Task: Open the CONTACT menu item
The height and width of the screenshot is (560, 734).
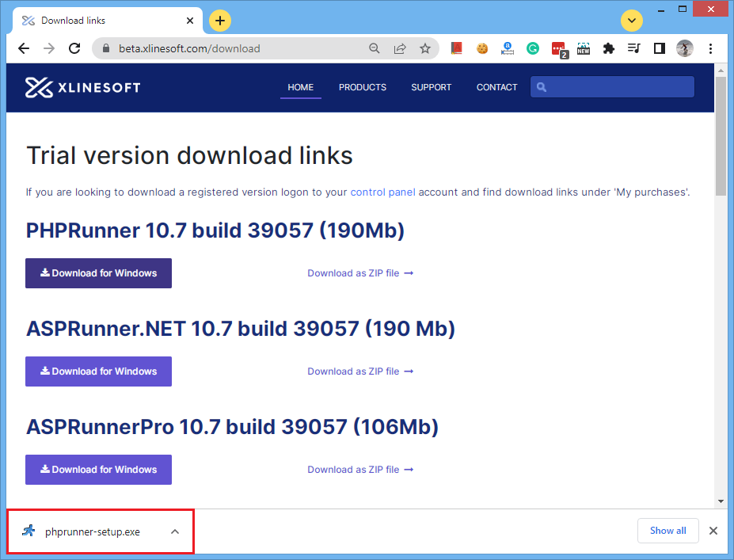Action: [x=496, y=87]
